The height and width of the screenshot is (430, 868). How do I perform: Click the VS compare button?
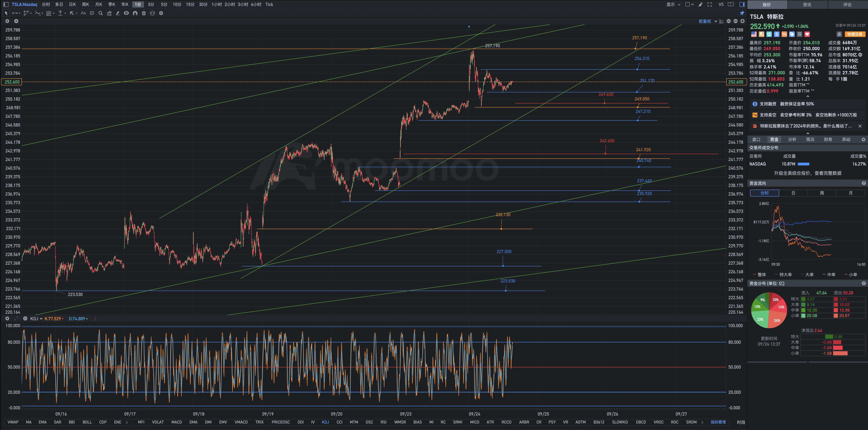pos(721,4)
